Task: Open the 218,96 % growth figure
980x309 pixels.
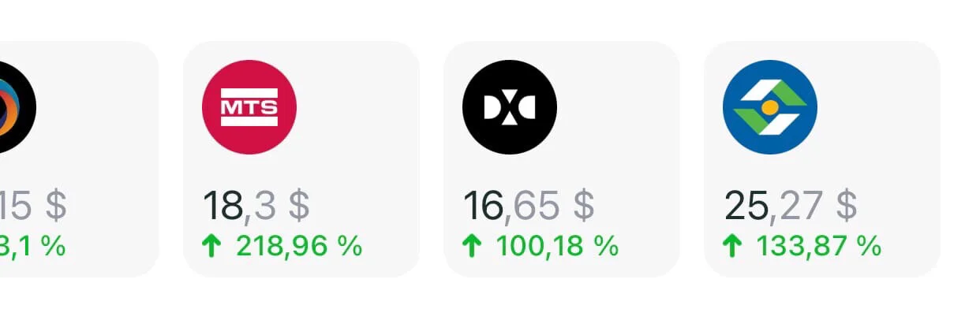Action: pyautogui.click(x=299, y=247)
